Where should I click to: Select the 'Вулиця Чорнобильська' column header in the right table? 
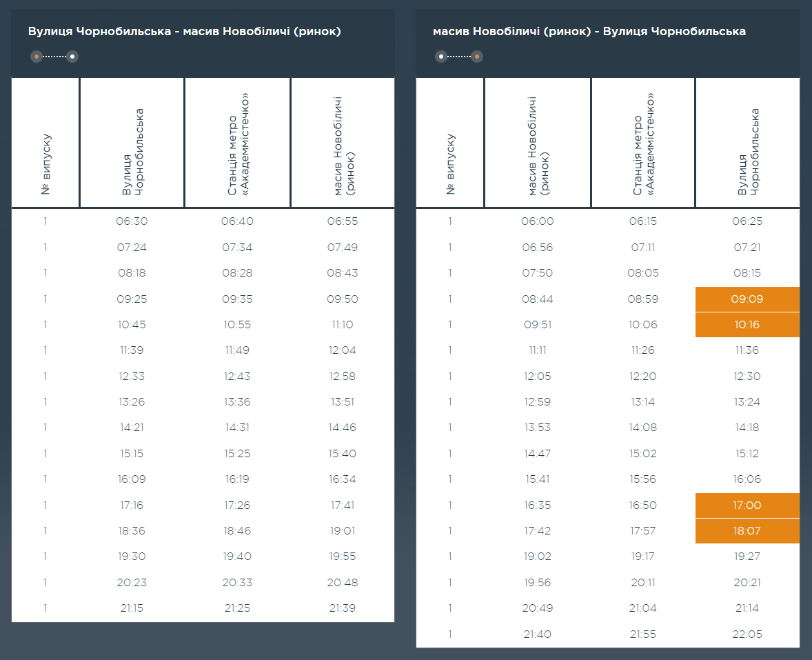(747, 152)
